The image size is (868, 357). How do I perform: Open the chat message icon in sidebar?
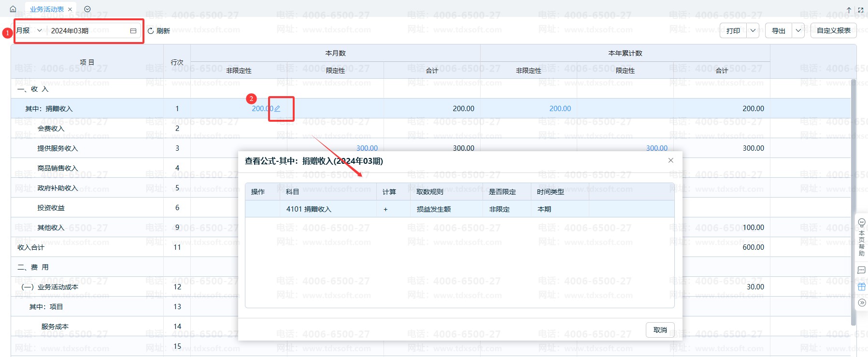862,270
